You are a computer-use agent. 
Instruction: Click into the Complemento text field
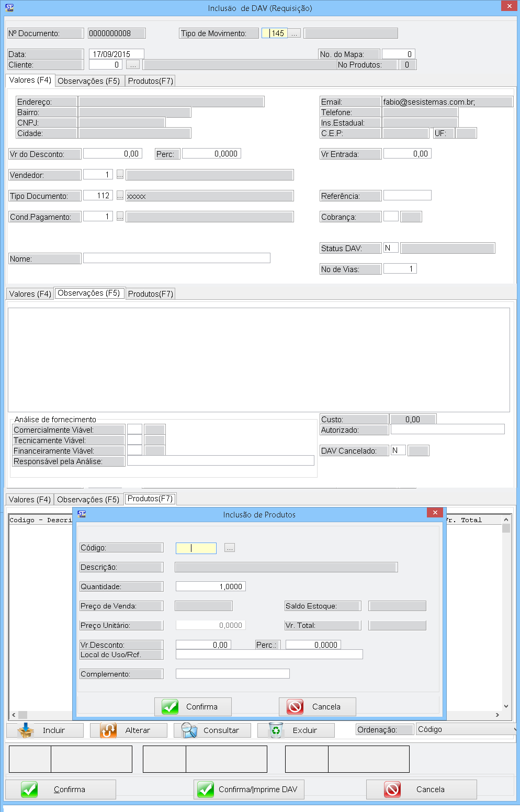pos(232,674)
